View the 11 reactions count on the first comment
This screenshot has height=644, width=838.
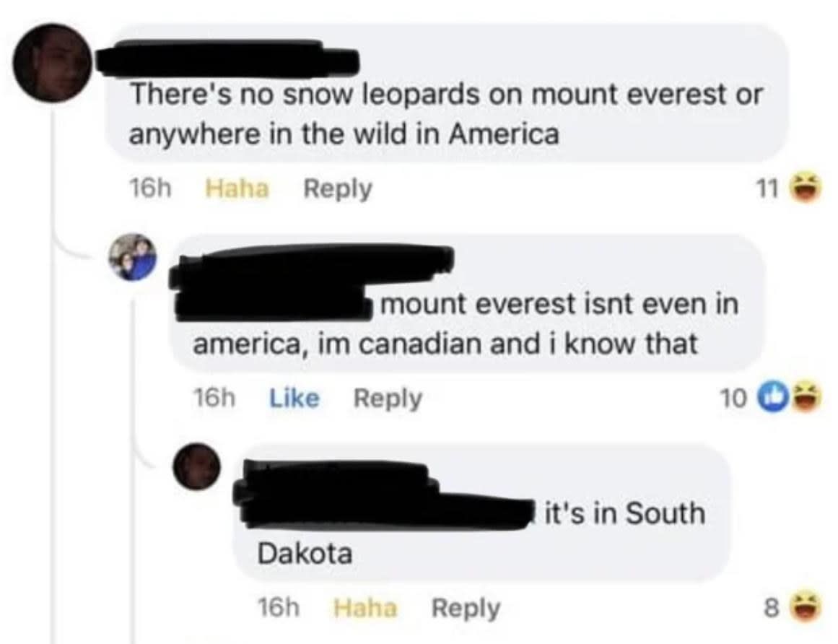click(x=767, y=188)
